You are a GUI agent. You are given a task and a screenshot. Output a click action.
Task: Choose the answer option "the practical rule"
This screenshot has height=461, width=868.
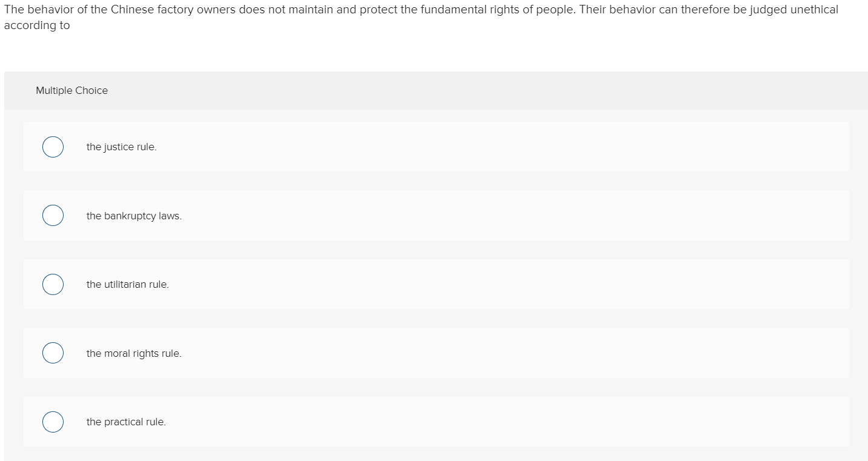pyautogui.click(x=126, y=422)
